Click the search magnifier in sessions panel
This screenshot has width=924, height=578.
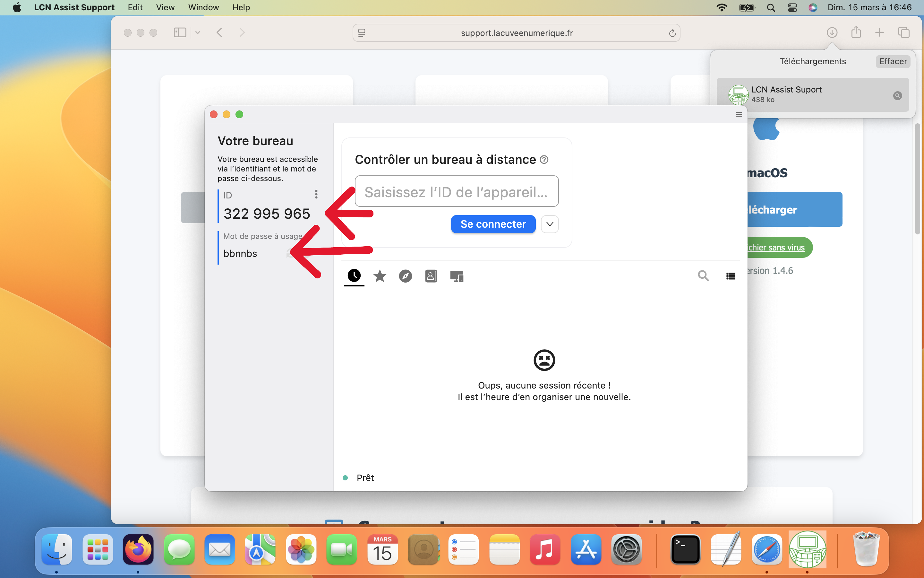(x=703, y=276)
